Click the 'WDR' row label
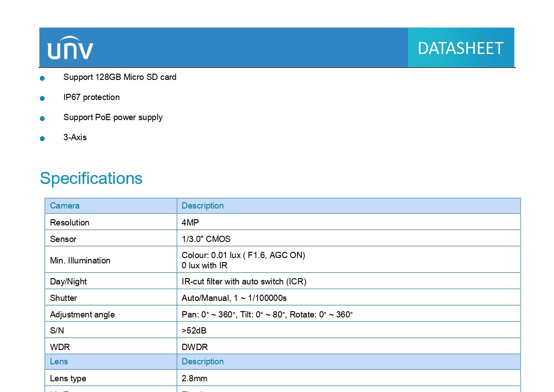The height and width of the screenshot is (392, 554). [x=60, y=347]
